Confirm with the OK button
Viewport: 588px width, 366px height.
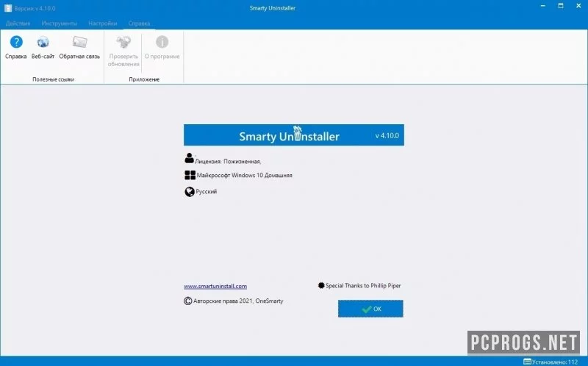coord(370,309)
